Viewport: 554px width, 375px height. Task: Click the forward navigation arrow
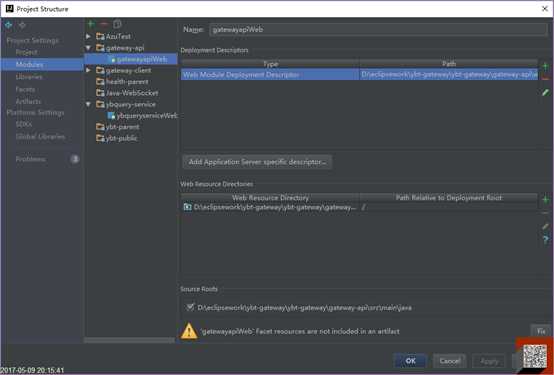coord(22,25)
